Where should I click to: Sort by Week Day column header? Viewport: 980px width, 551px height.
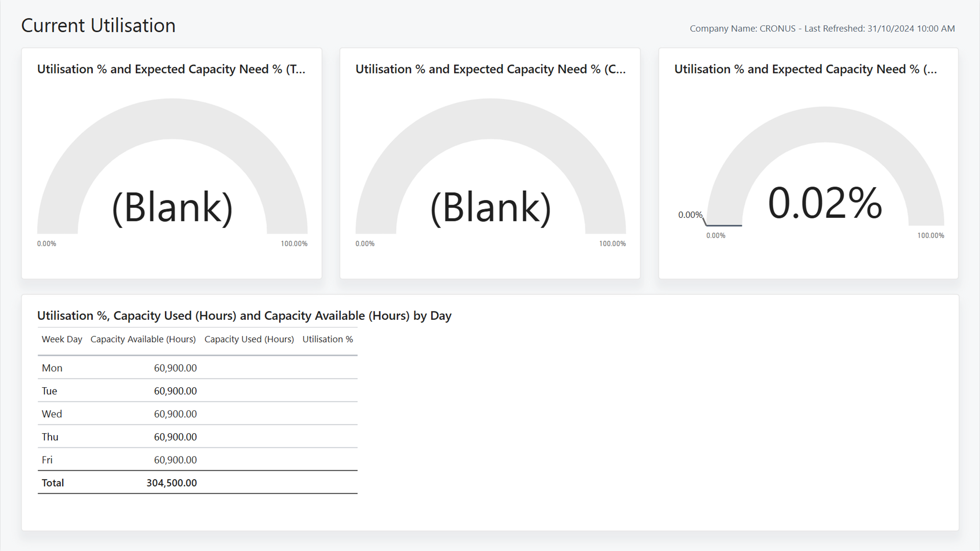(62, 339)
